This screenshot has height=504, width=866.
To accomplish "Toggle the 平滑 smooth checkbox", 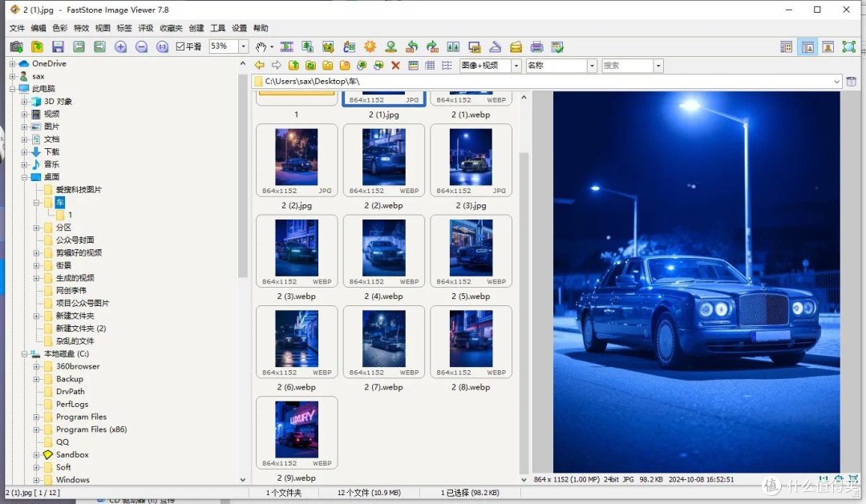I will [180, 47].
